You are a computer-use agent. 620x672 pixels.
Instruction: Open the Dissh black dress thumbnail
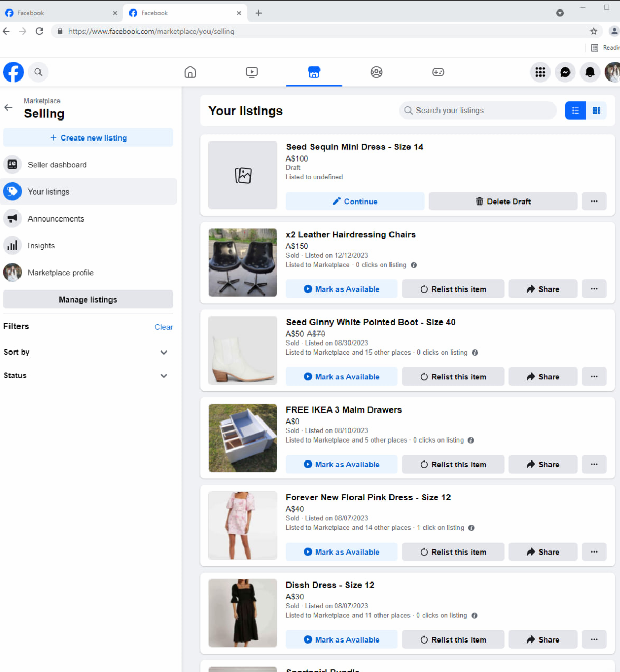[243, 613]
